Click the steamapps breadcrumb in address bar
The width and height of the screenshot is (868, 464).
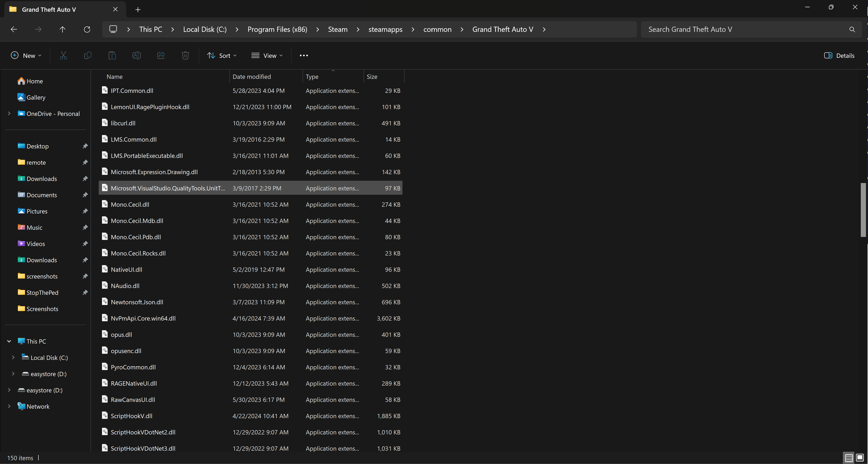coord(385,29)
